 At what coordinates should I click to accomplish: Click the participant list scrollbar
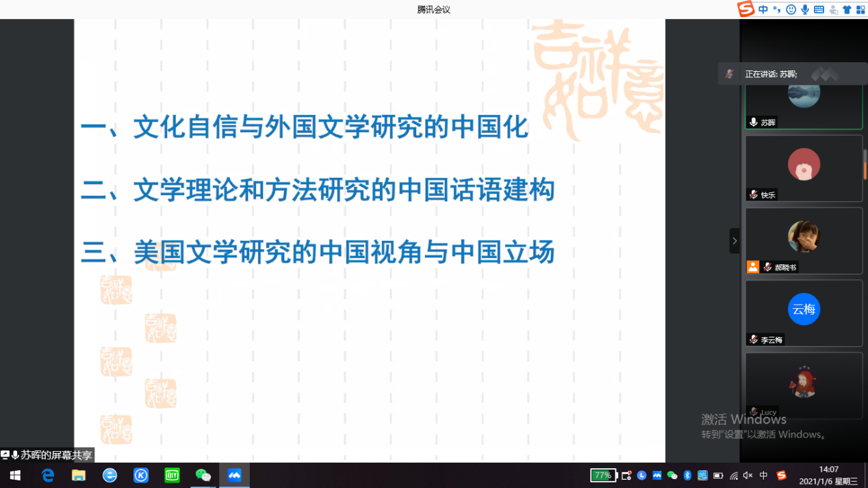coord(865,164)
